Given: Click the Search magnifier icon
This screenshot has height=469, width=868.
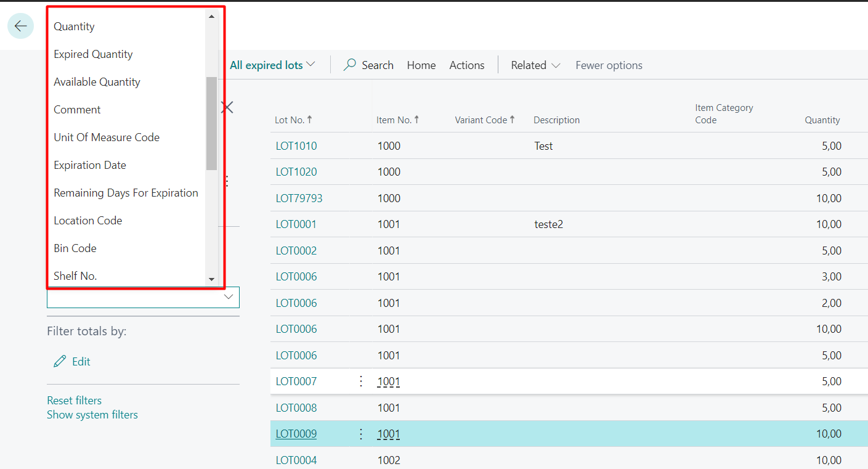Looking at the screenshot, I should (350, 65).
